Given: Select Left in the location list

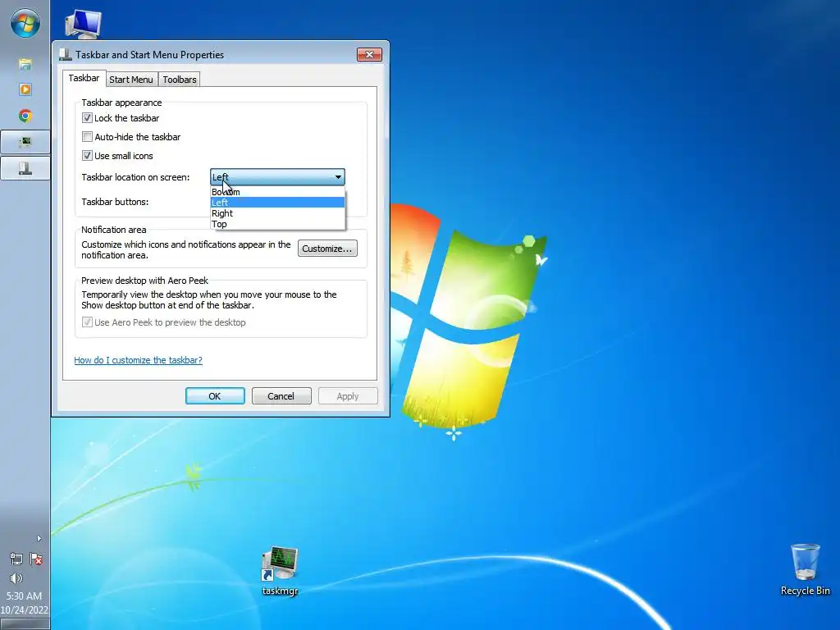Looking at the screenshot, I should click(x=277, y=203).
